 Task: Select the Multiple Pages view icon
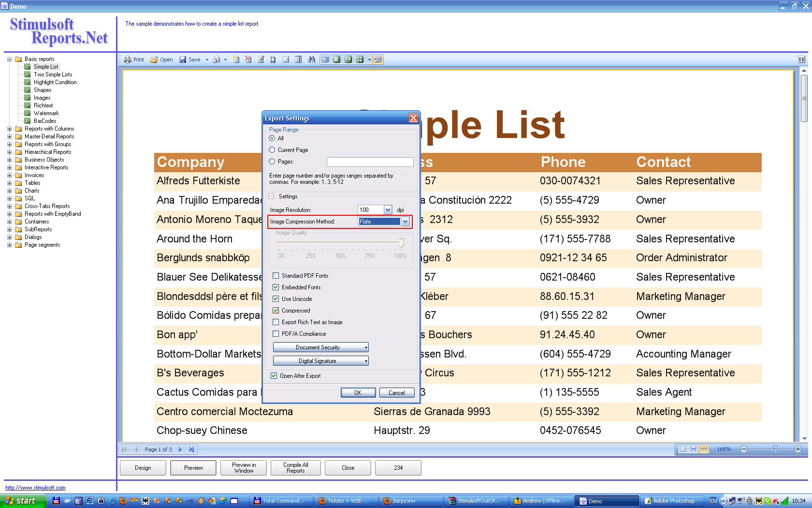tap(360, 60)
